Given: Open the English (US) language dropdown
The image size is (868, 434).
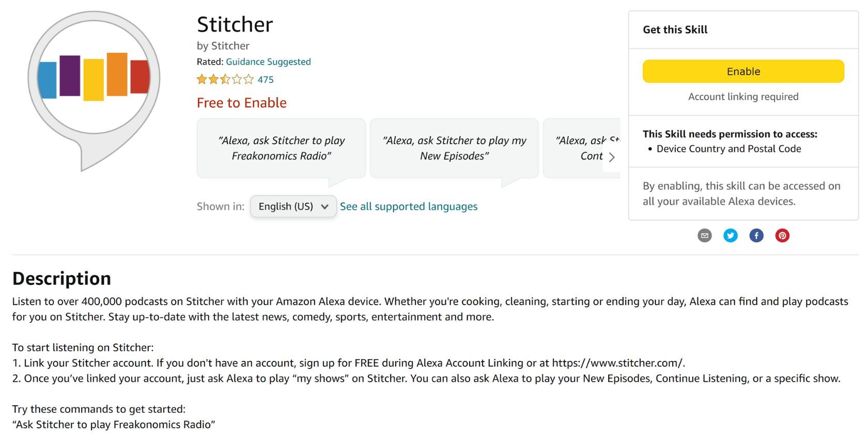Looking at the screenshot, I should (x=293, y=206).
